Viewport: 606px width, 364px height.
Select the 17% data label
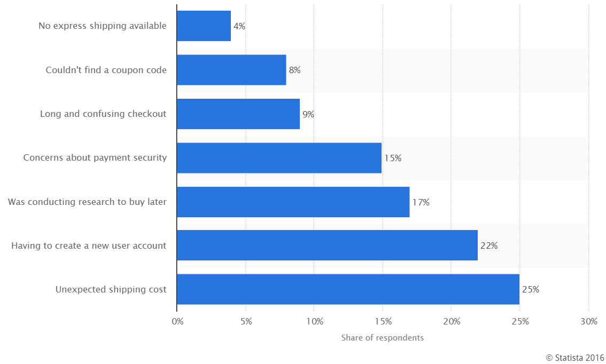(x=421, y=202)
